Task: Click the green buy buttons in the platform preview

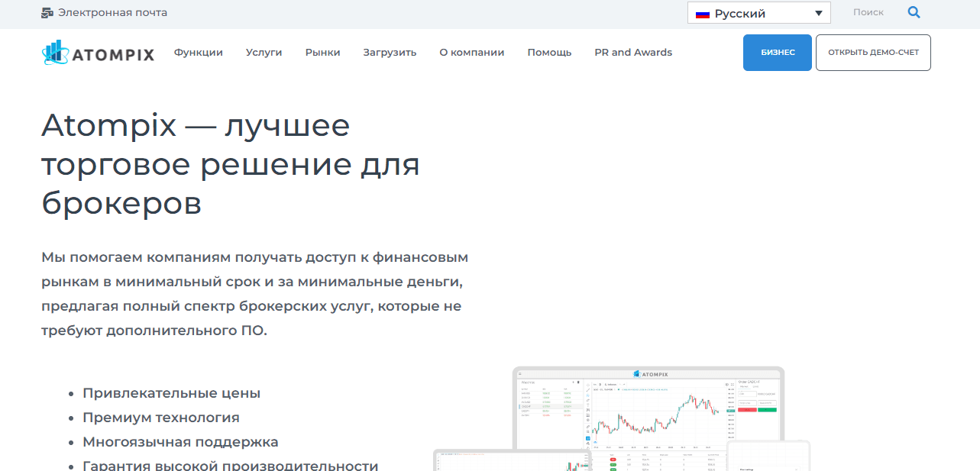Action: 768,409
